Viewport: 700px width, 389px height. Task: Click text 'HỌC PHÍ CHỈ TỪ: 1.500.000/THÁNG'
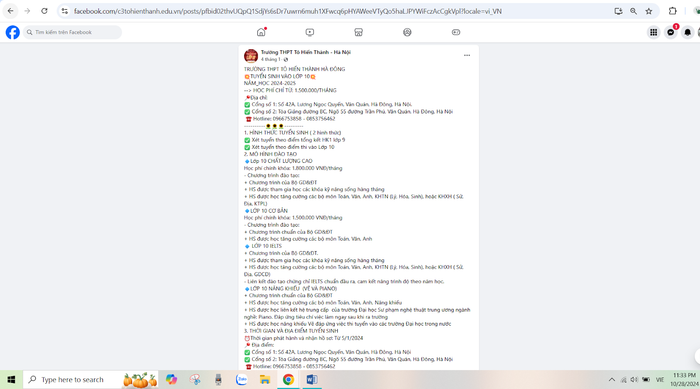pyautogui.click(x=295, y=90)
